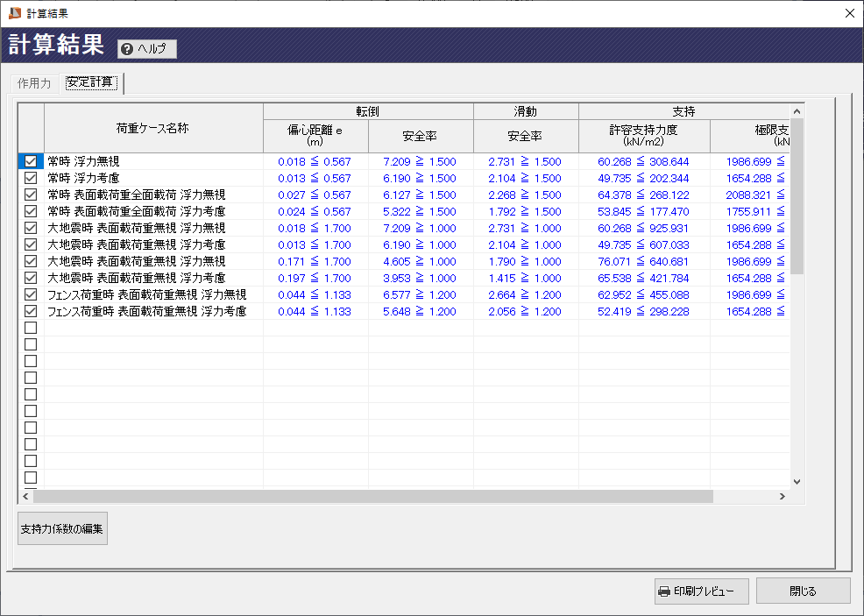Click the cell 49.735 ≦ 202.344
The image size is (864, 616).
(x=643, y=179)
